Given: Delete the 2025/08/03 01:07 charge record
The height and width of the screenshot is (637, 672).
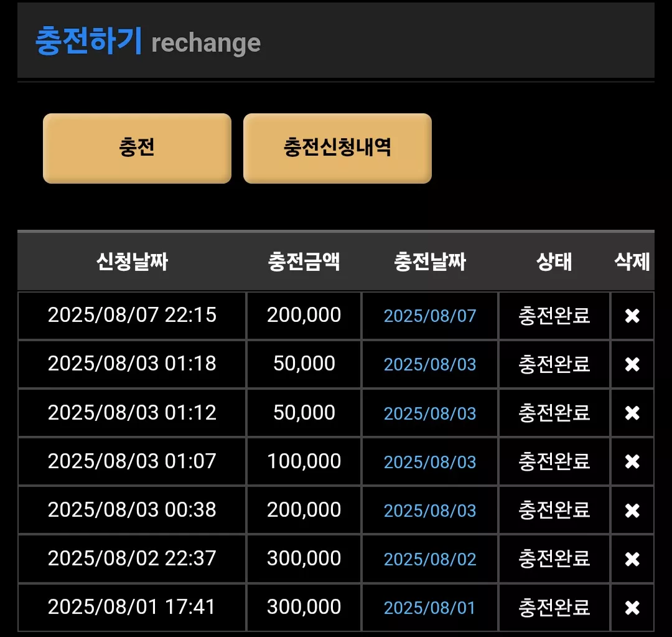Looking at the screenshot, I should (632, 462).
